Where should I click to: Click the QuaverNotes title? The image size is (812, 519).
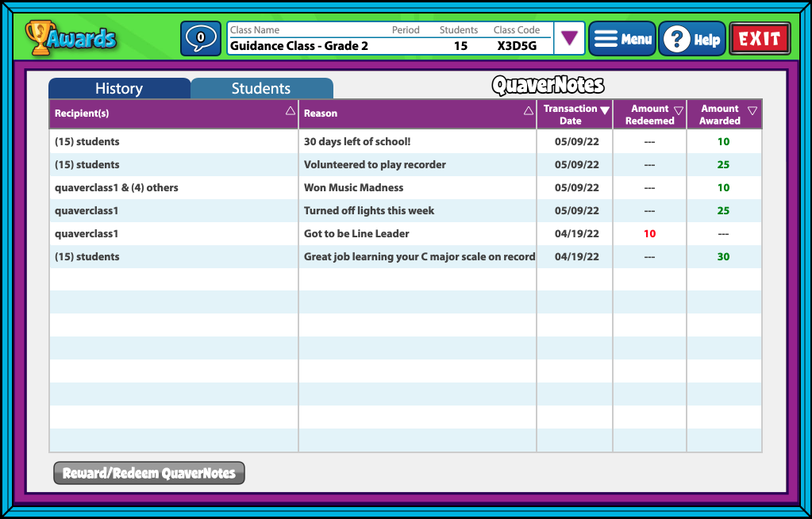(548, 86)
